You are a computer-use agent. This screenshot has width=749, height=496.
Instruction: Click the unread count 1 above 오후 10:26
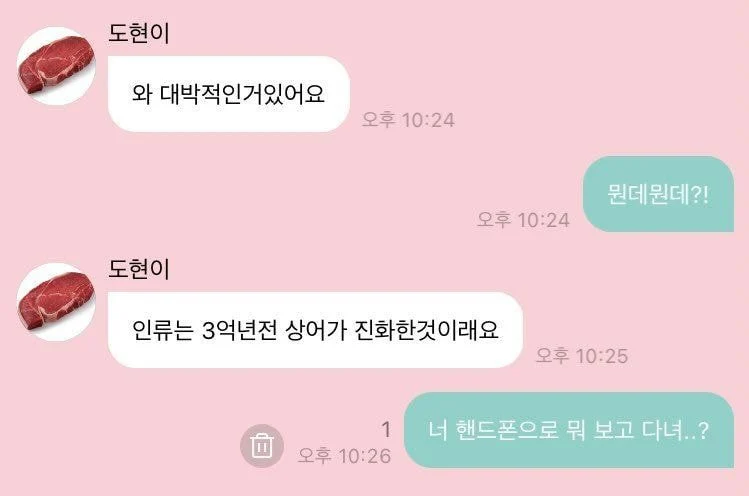(386, 430)
